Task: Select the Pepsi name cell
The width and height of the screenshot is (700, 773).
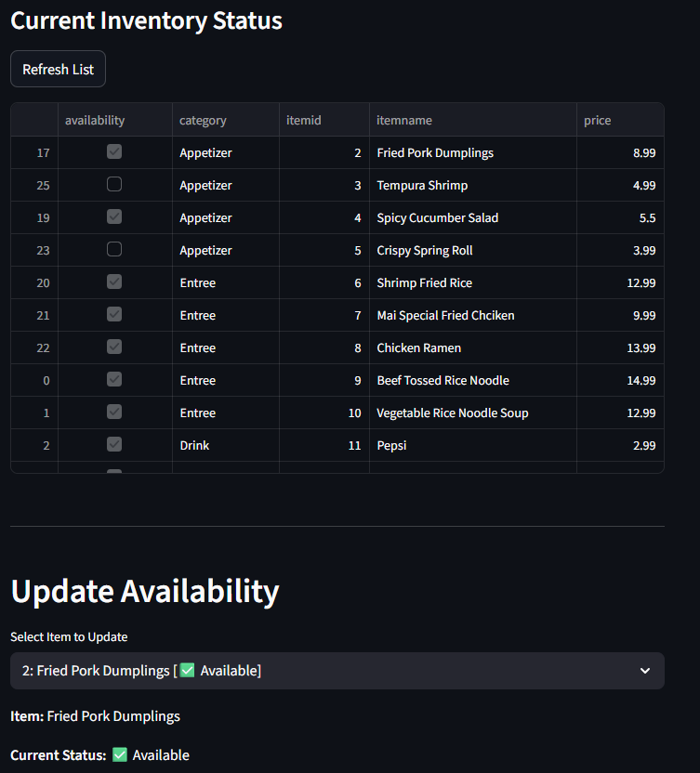Action: point(473,446)
